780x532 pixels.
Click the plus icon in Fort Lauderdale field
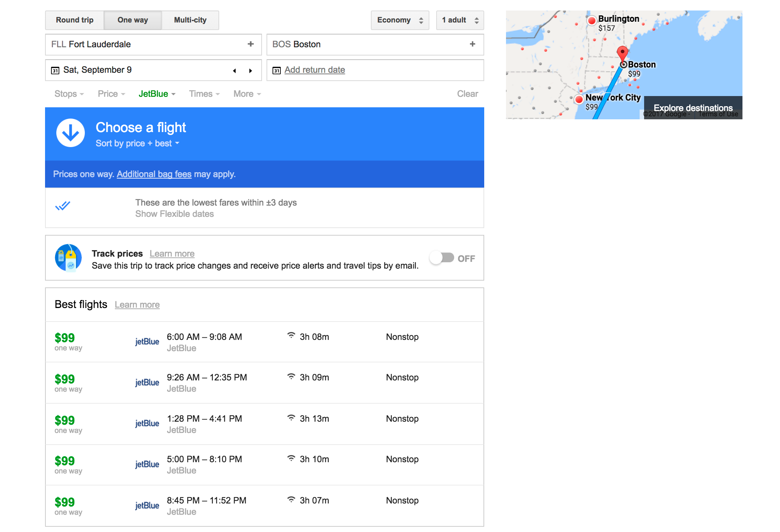coord(251,44)
